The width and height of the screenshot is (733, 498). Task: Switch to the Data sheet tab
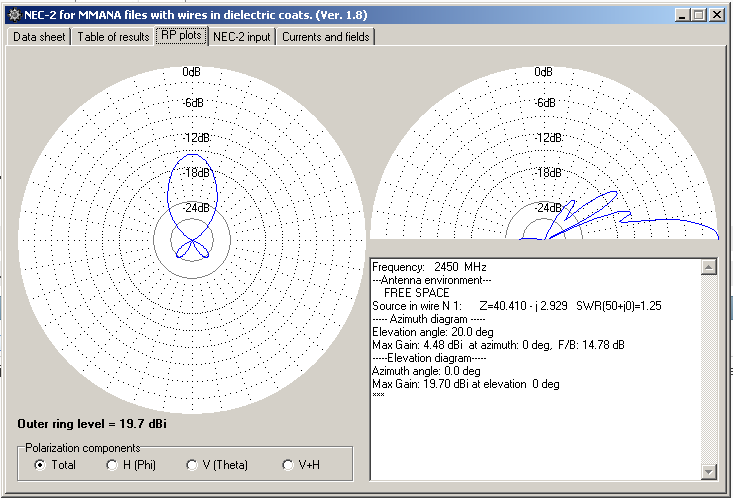click(x=39, y=37)
